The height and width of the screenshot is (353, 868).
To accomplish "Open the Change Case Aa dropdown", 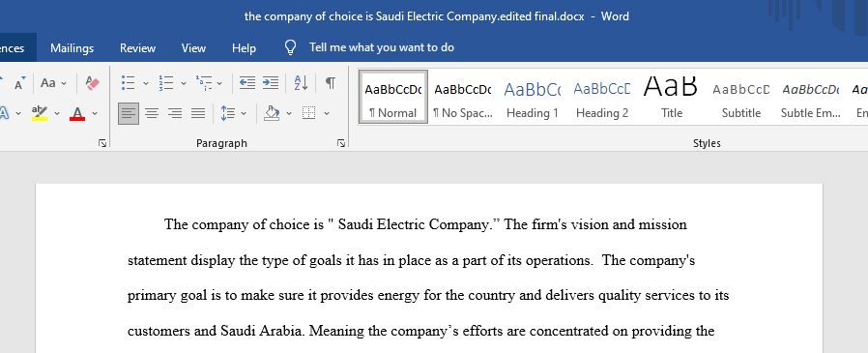I will pyautogui.click(x=54, y=83).
